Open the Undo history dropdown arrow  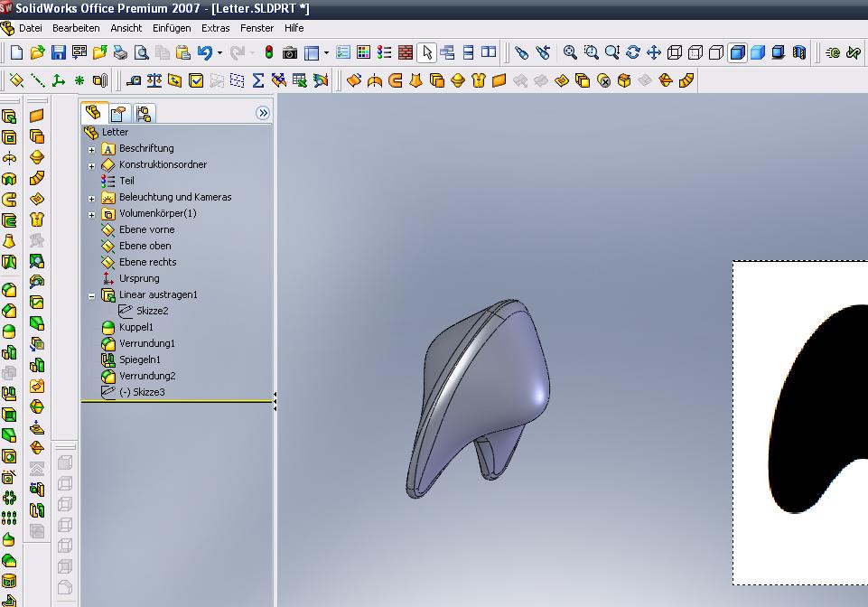point(219,53)
